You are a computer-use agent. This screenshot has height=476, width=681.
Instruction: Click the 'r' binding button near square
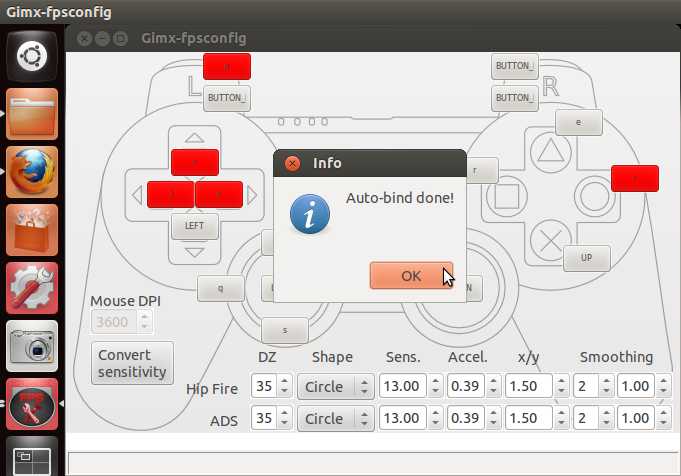coord(482,171)
